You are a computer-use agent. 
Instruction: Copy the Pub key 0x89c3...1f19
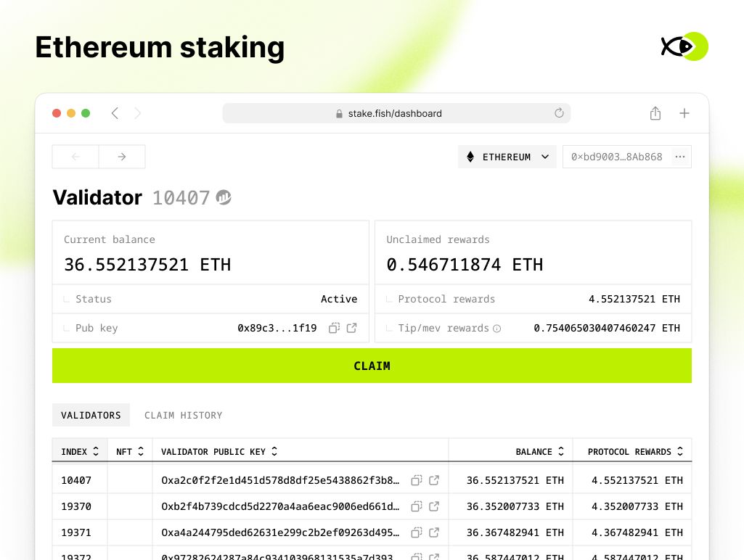click(334, 328)
